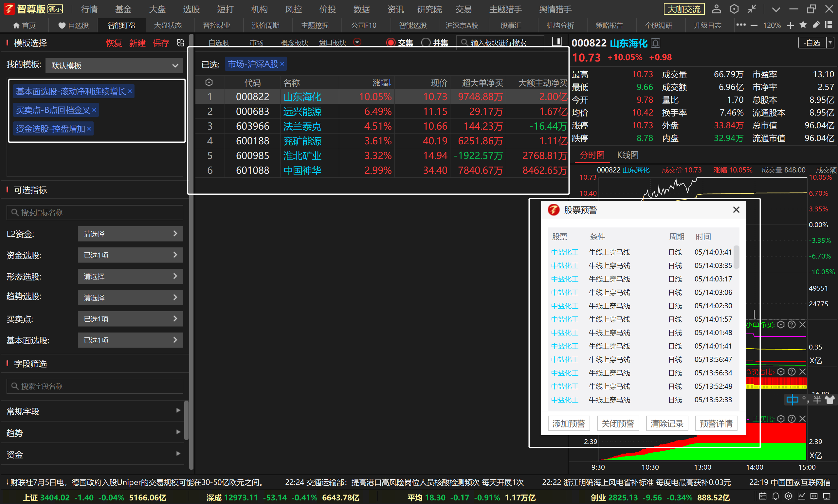
Task: Select the 交集 radio button
Action: pyautogui.click(x=391, y=43)
